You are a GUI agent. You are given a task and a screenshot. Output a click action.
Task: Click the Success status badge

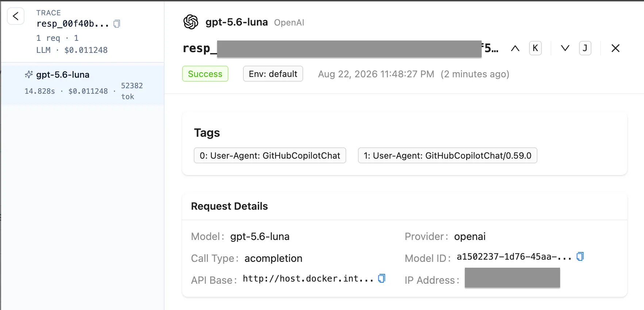pyautogui.click(x=205, y=74)
